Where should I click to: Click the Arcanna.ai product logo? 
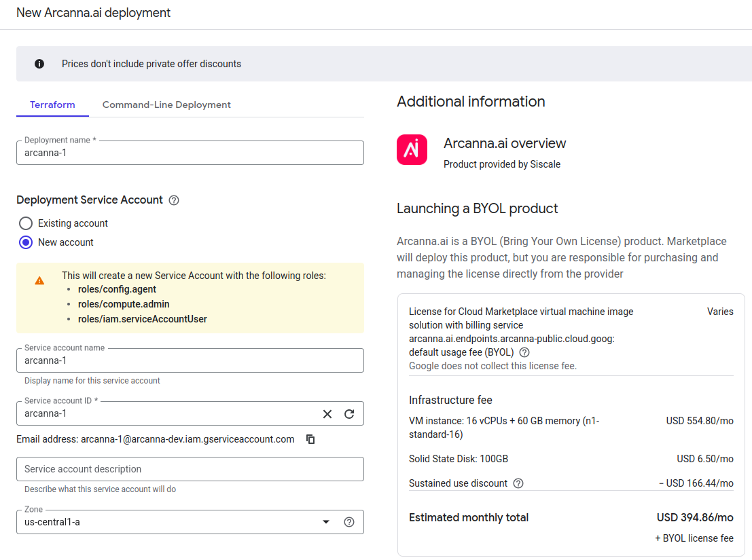(x=412, y=149)
